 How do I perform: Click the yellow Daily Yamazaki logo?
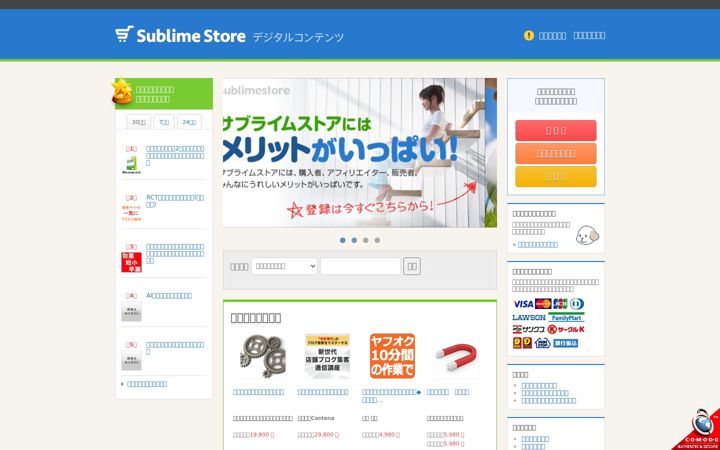[522, 343]
